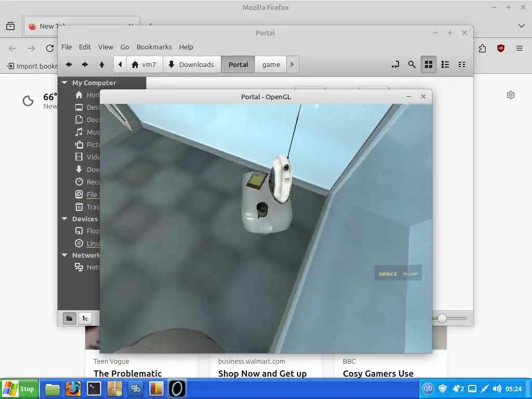Open the Edit menu

[85, 47]
